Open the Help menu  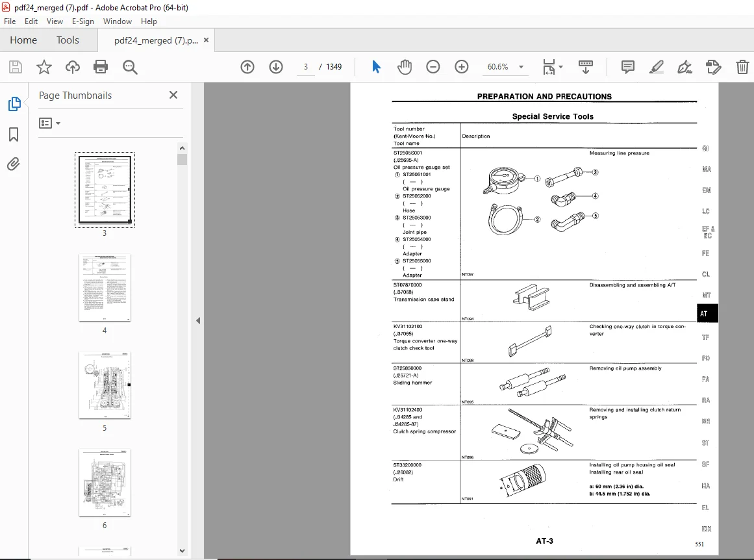point(149,21)
